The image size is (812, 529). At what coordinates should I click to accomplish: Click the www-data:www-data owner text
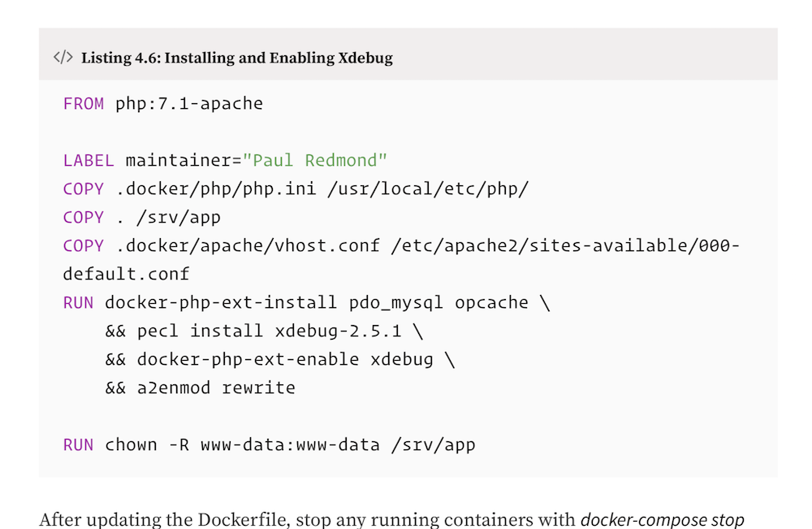pos(291,444)
